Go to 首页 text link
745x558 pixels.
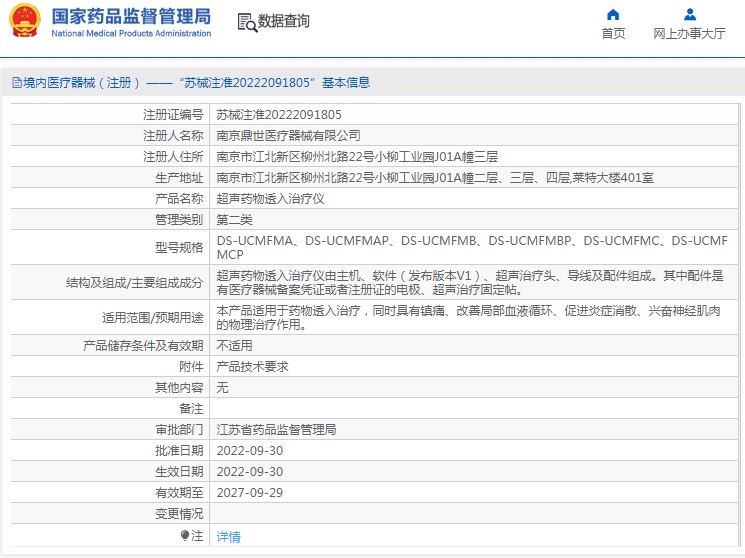(x=613, y=34)
